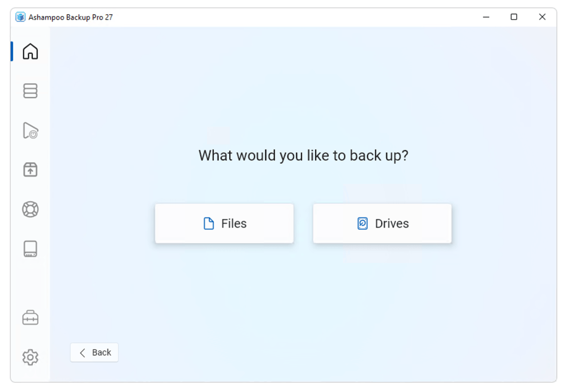Image resolution: width=569 pixels, height=392 pixels.
Task: Click the Ashampoo Backup Pro 27 title text
Action: point(71,18)
